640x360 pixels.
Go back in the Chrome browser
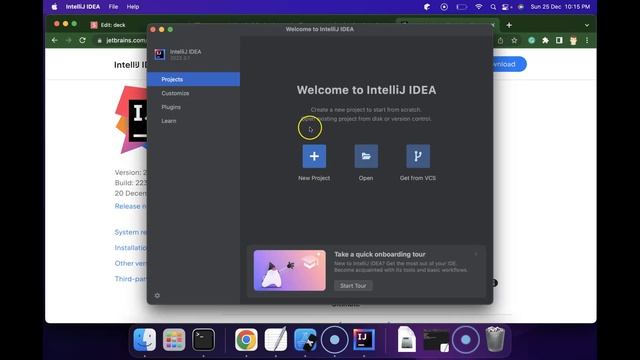[55, 40]
